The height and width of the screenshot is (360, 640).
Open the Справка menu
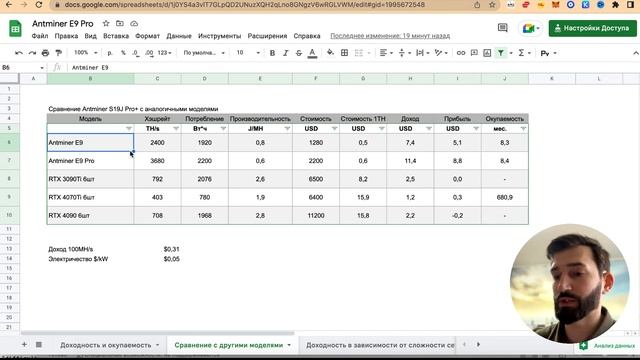307,36
